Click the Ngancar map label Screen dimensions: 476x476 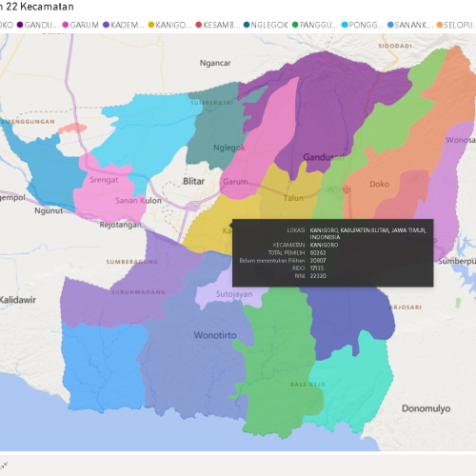tap(215, 63)
